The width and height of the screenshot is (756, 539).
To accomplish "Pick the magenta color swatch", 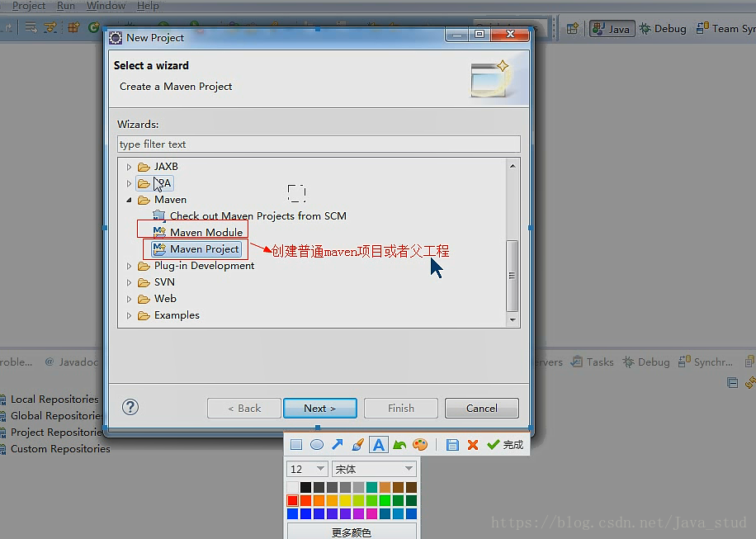I will 371,513.
